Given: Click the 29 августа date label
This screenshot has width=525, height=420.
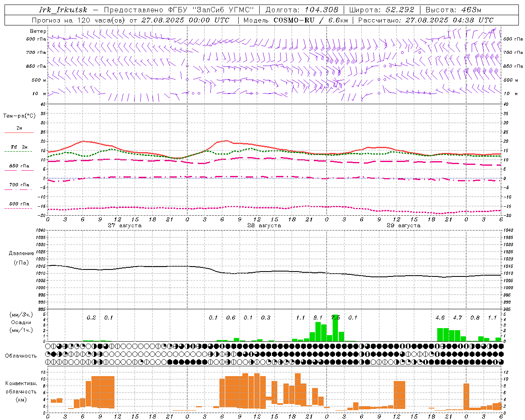Looking at the screenshot, I should click(404, 226).
